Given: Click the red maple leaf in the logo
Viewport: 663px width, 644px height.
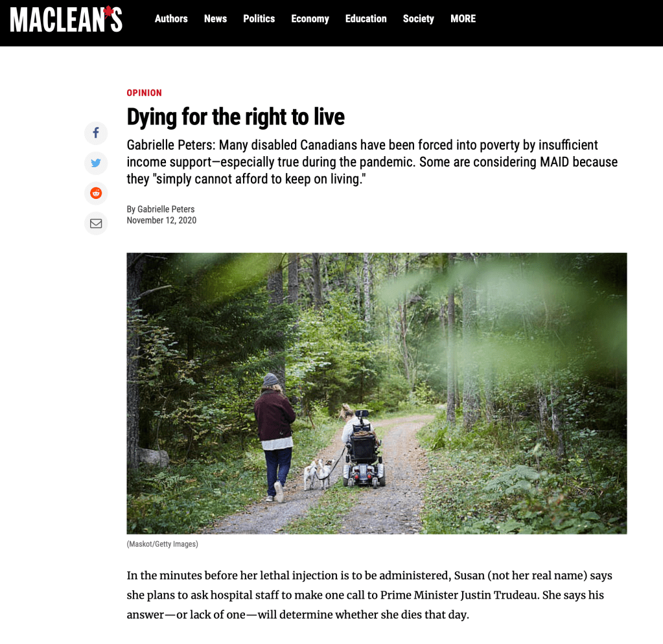Looking at the screenshot, I should point(109,10).
